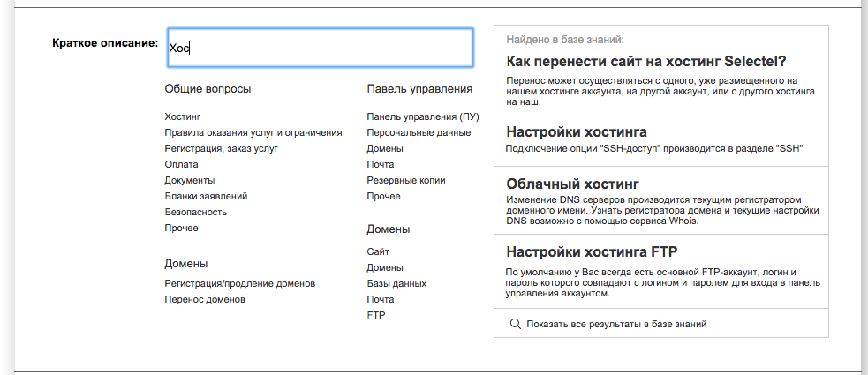868x375 pixels.
Task: Open Почта under Павель управления
Action: [x=381, y=164]
